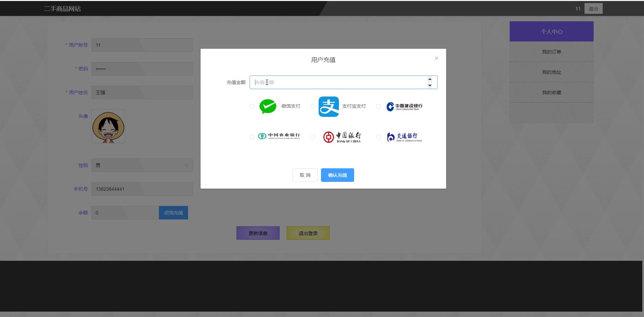The width and height of the screenshot is (644, 317).
Task: Click the username 11 in header
Action: pyautogui.click(x=578, y=9)
